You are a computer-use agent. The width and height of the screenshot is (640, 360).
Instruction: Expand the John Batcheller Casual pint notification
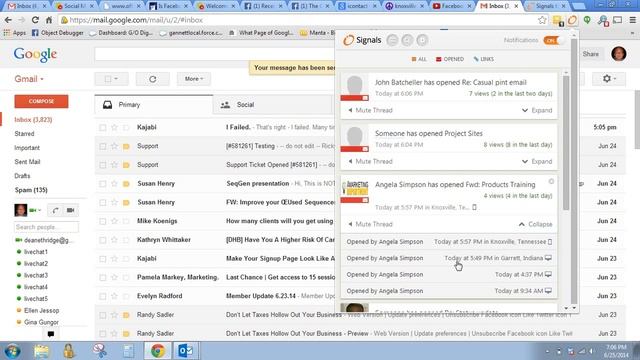(x=537, y=110)
